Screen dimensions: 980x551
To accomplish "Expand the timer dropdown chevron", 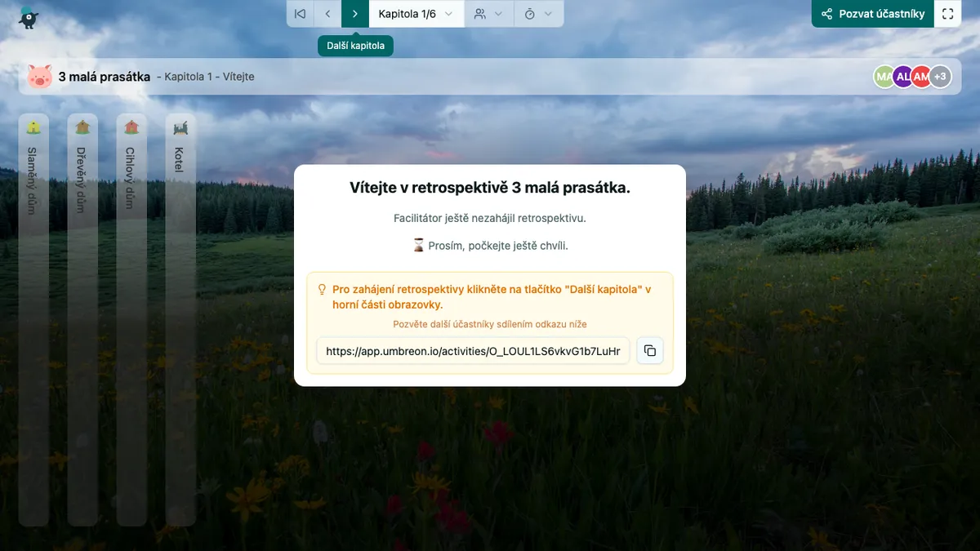I will (x=550, y=13).
